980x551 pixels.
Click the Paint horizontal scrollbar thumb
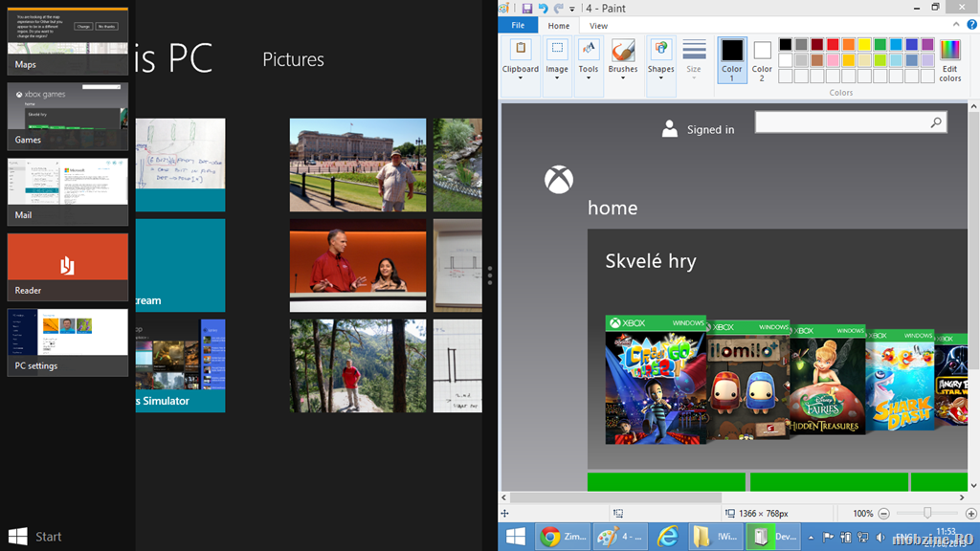click(x=616, y=497)
